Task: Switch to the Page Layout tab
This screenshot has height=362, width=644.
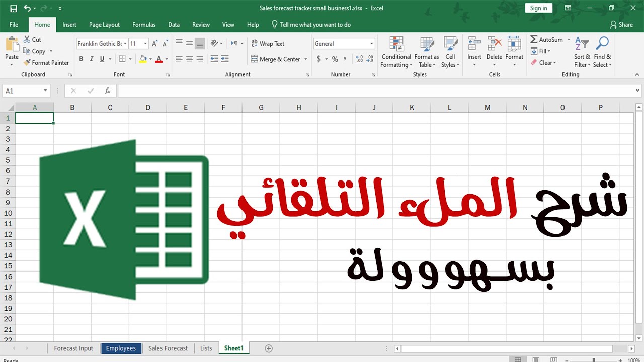Action: click(104, 25)
